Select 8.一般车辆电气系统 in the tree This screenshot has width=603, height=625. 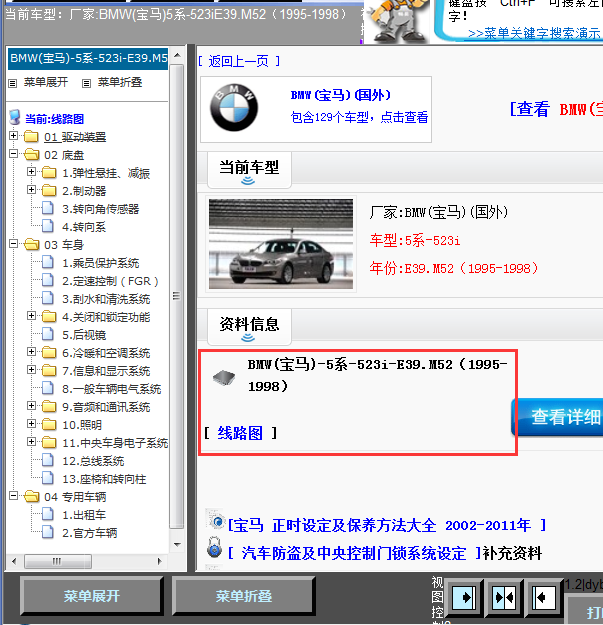click(x=112, y=389)
